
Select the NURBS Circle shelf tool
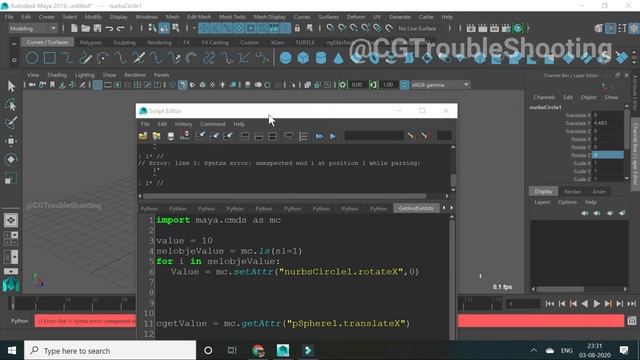pyautogui.click(x=32, y=58)
